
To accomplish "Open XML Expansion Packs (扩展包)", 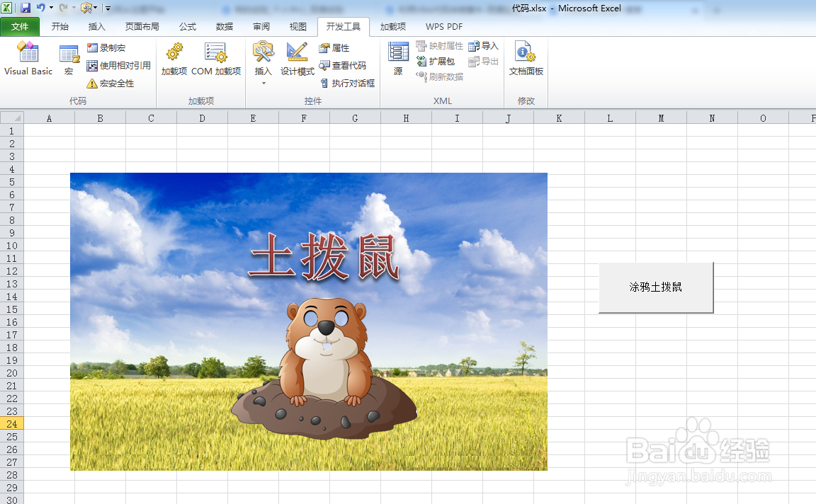I will tap(436, 62).
